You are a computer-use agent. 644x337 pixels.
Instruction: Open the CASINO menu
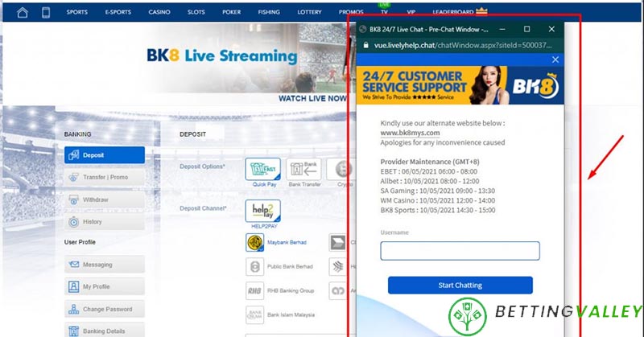159,12
